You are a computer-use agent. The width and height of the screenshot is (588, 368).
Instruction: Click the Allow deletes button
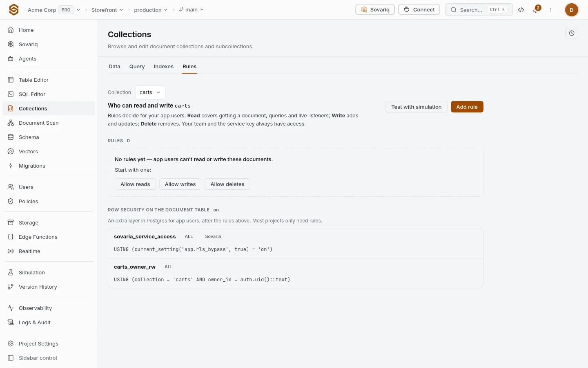coord(227,184)
